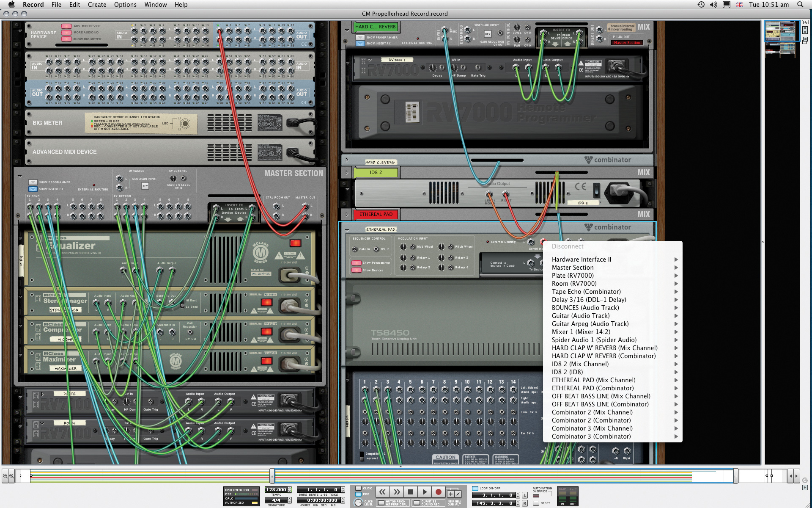The height and width of the screenshot is (508, 812).
Task: Click the tempo value 128.000 field
Action: (x=276, y=490)
